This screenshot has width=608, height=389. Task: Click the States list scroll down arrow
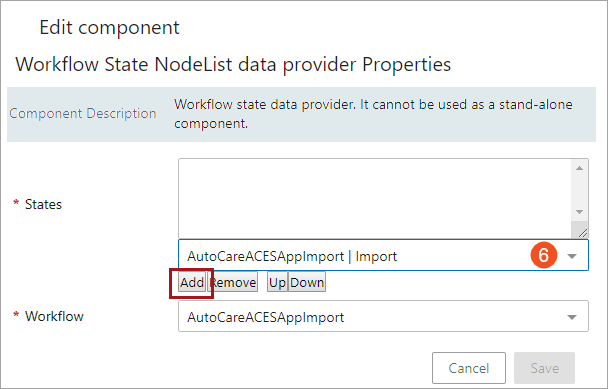pos(580,212)
